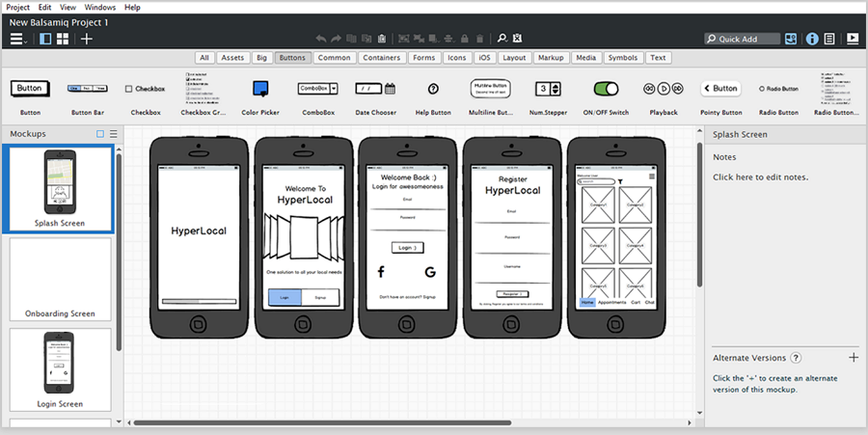Click the paste clipboard icon
868x435 pixels.
382,39
